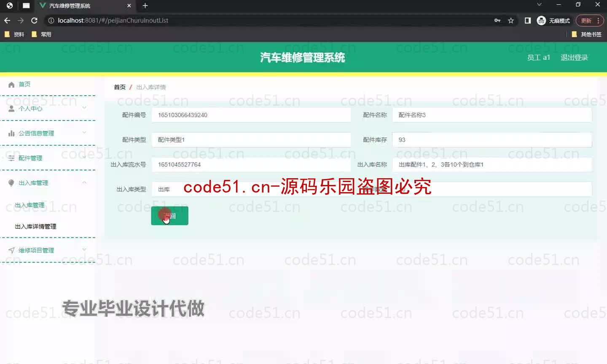Reload the page with the refresh icon
Image resolution: width=607 pixels, height=364 pixels.
[x=35, y=20]
